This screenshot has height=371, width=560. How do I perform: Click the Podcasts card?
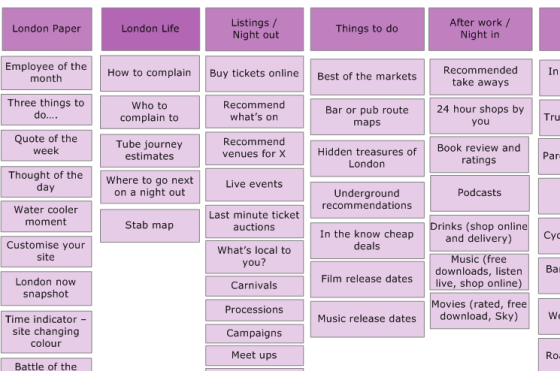[x=480, y=193]
